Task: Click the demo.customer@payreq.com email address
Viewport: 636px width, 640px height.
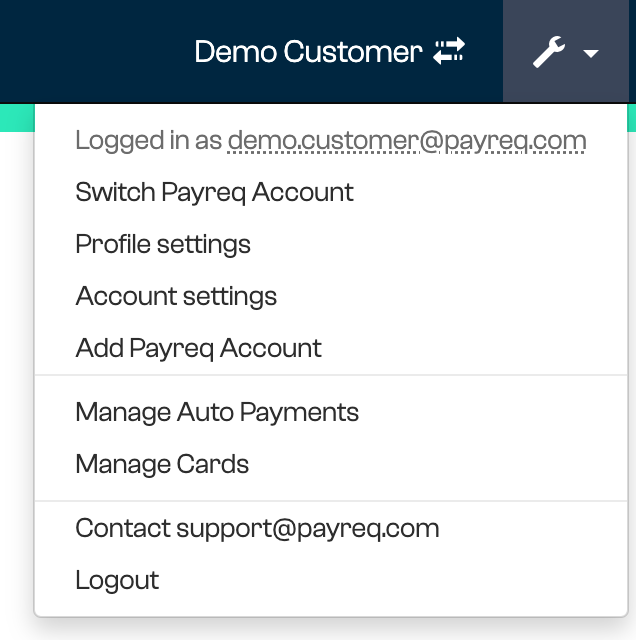Action: coord(407,141)
